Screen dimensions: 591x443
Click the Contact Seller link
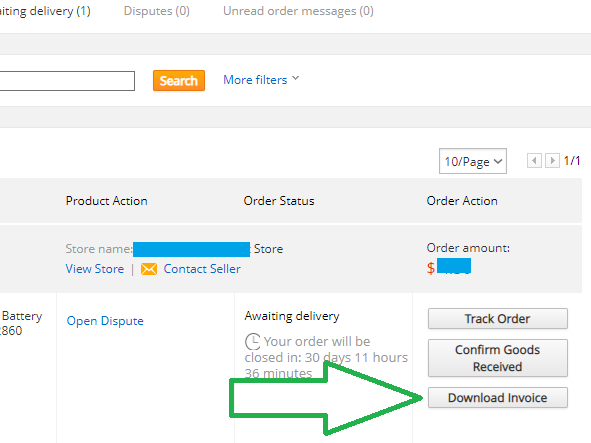click(x=202, y=269)
